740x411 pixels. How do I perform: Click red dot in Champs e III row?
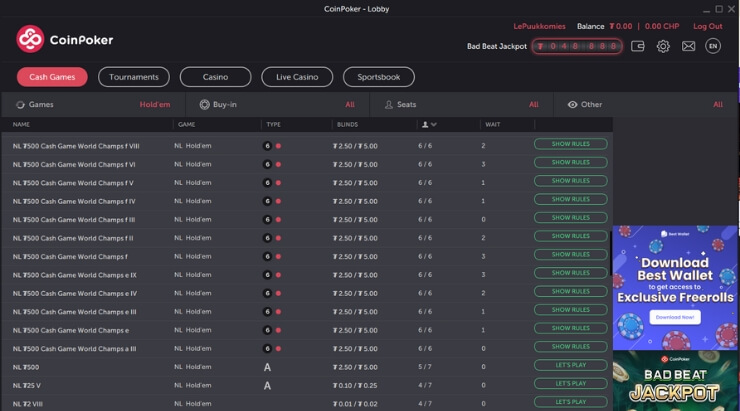click(x=278, y=312)
